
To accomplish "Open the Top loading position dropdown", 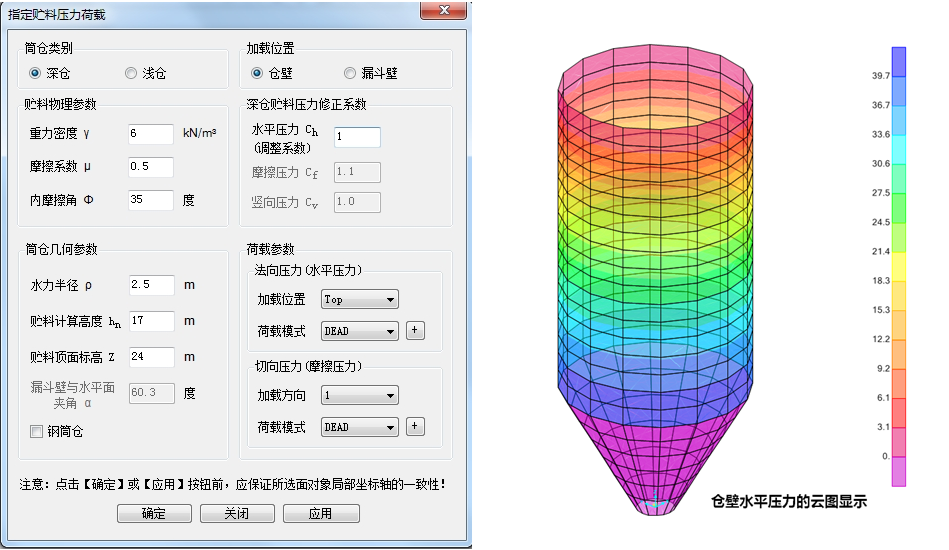I will [x=359, y=299].
